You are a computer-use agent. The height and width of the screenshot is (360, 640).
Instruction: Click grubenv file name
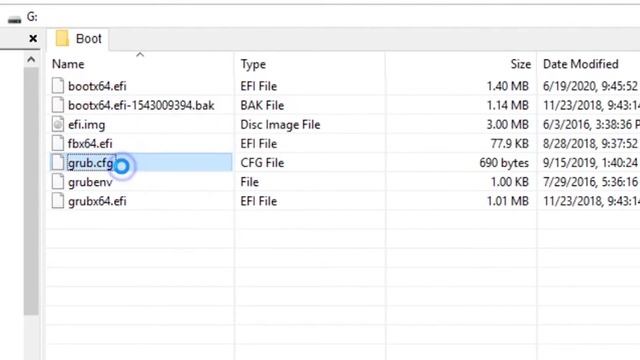[x=90, y=182]
